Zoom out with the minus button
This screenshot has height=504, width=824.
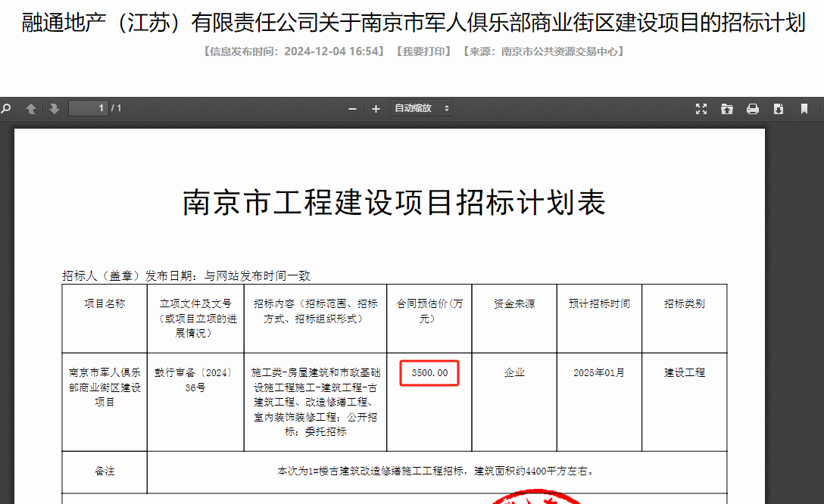[x=353, y=109]
